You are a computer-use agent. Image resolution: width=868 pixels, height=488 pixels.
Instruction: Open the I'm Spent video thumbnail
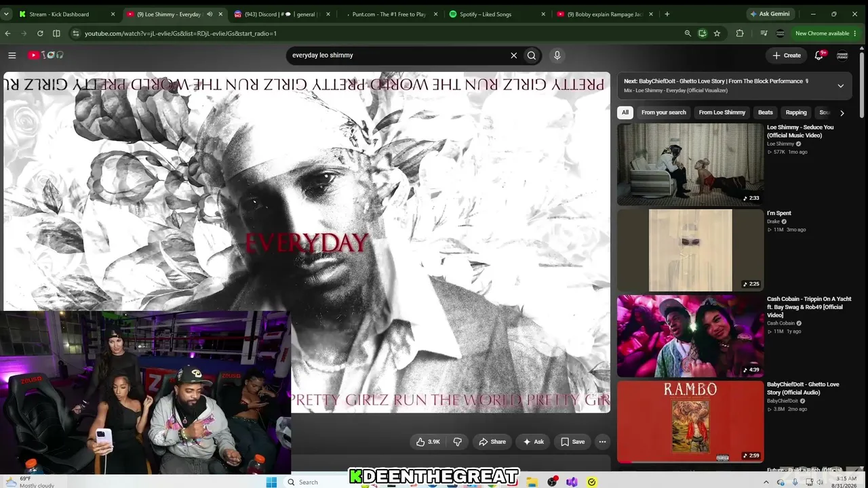690,250
